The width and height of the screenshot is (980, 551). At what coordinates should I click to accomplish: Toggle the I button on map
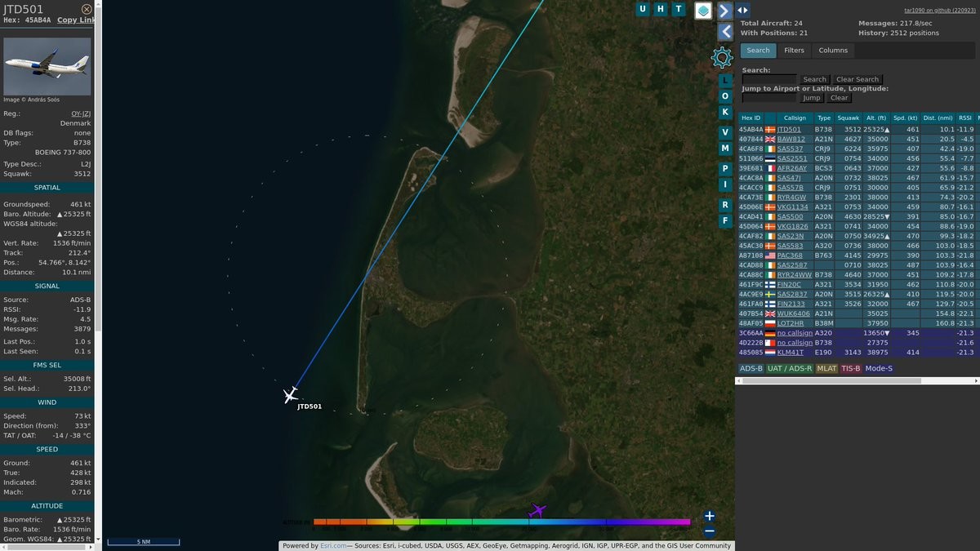click(x=725, y=184)
